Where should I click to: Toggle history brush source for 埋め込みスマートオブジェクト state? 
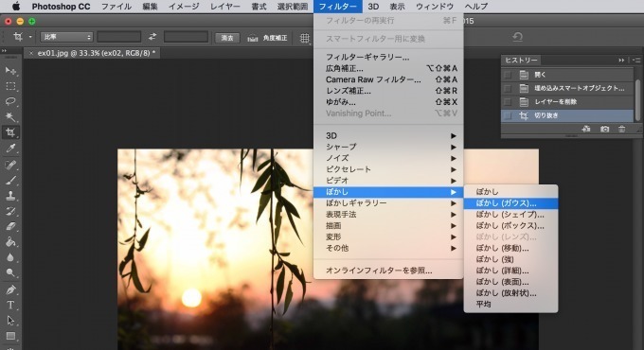[x=508, y=88]
